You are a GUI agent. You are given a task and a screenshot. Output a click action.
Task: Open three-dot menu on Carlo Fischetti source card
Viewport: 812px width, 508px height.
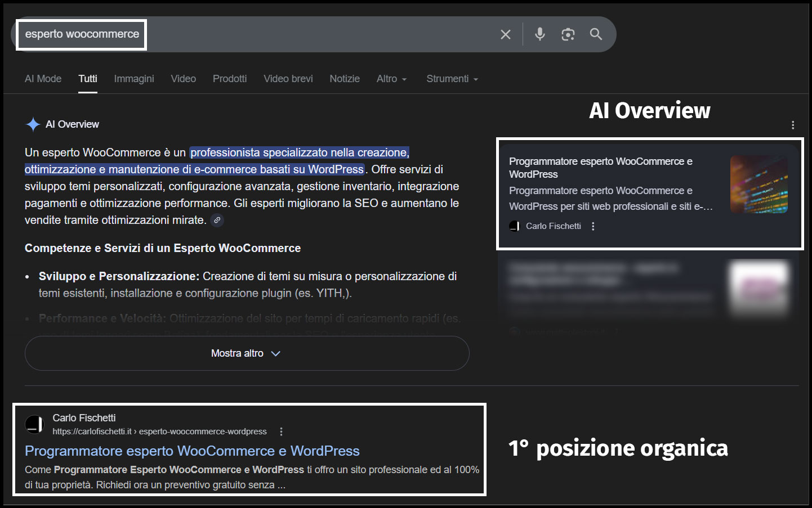pyautogui.click(x=593, y=226)
